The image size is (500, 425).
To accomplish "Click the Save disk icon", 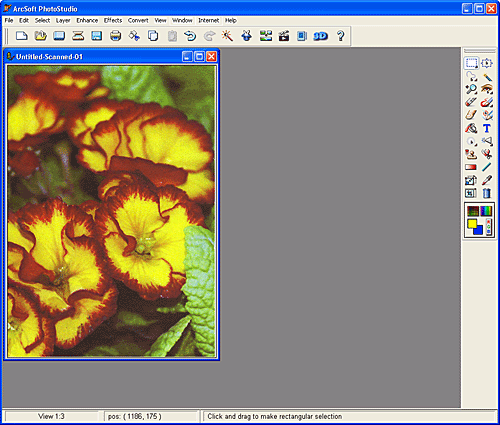I will [97, 36].
